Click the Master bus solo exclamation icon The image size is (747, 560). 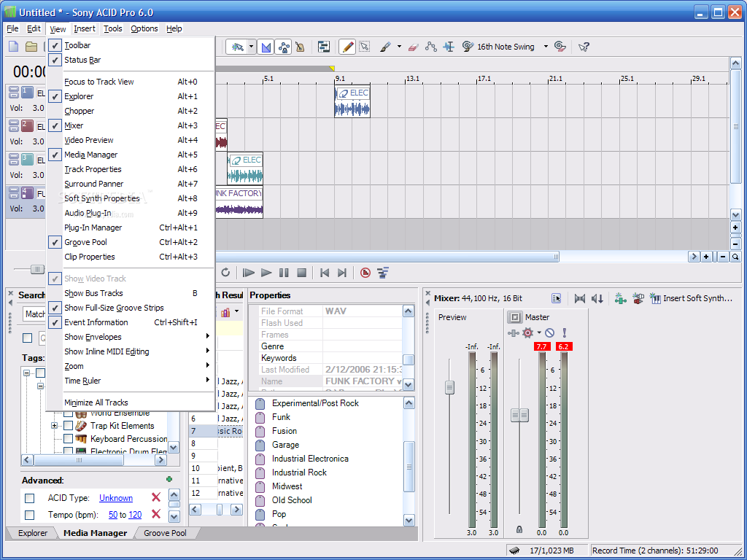(x=565, y=332)
